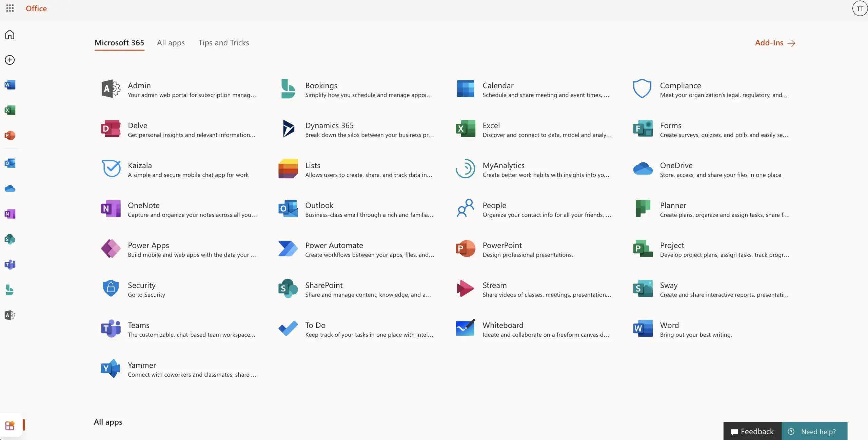Click the Planner app icon
This screenshot has width=868, height=440.
tap(643, 208)
